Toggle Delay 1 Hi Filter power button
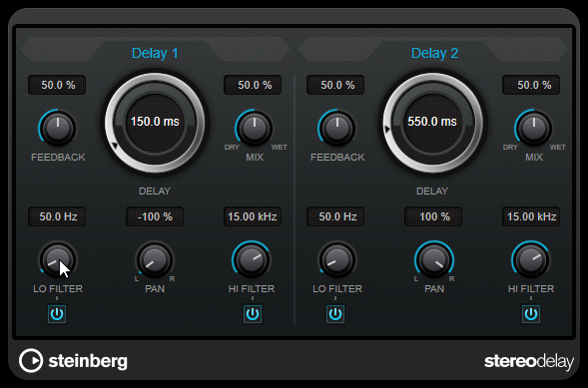The height and width of the screenshot is (388, 588). [x=253, y=314]
